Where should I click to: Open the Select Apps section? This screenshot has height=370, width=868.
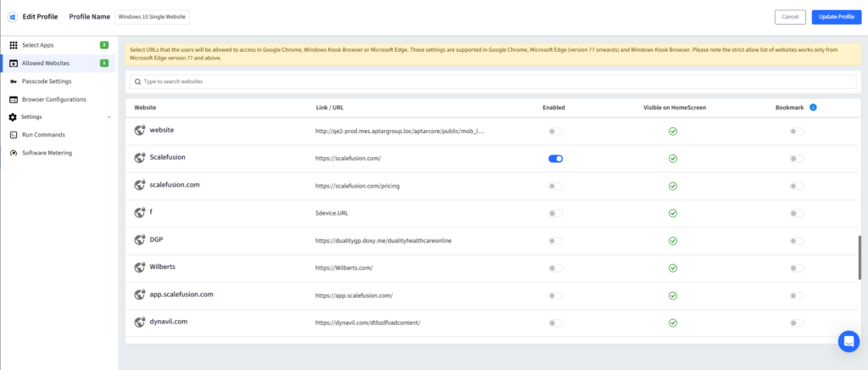pos(58,45)
